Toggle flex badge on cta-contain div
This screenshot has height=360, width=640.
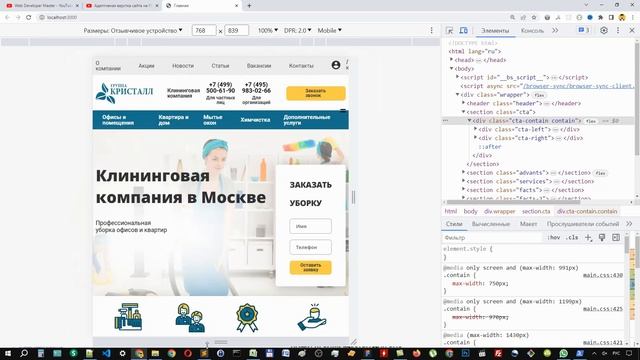click(x=591, y=121)
